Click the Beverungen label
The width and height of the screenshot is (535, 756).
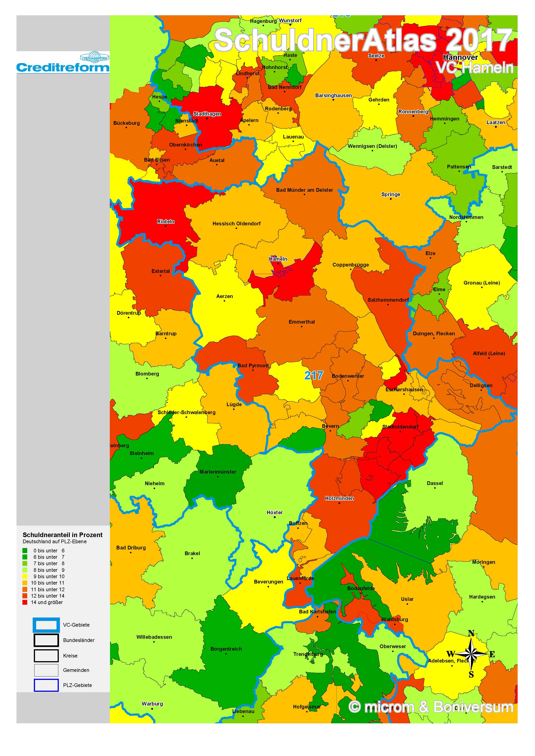click(269, 582)
